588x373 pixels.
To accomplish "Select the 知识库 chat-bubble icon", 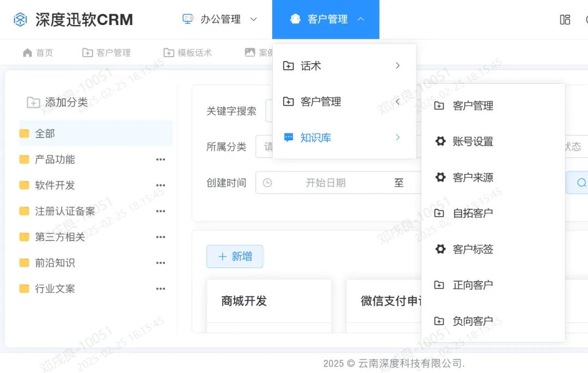I will [289, 138].
